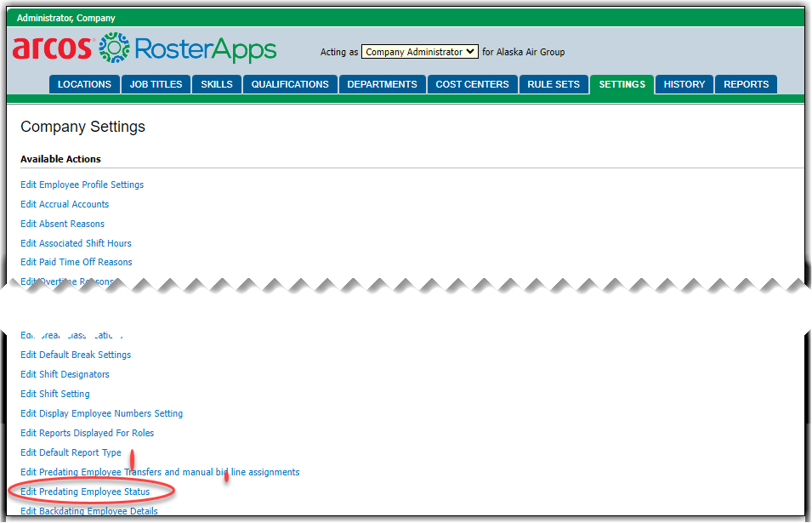Go to the Skills tab

click(217, 84)
